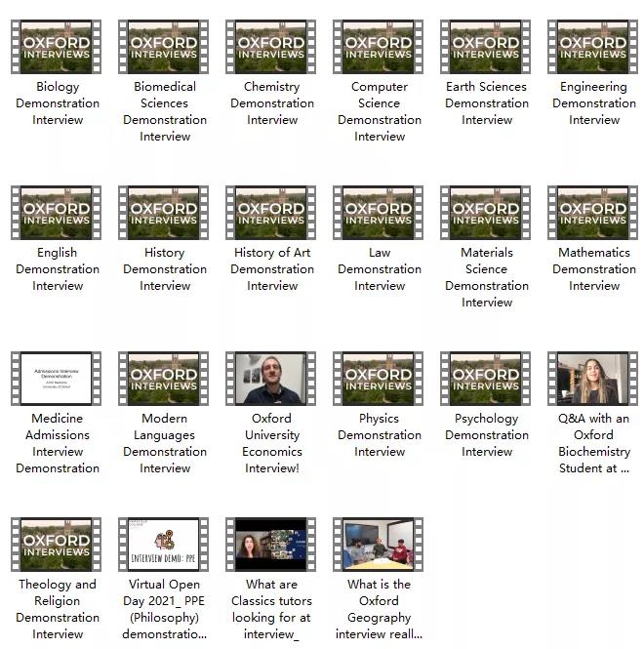Viewport: 644px width, 649px height.
Task: Click the Chemistry Demonstration Interview video icon
Action: pyautogui.click(x=270, y=47)
